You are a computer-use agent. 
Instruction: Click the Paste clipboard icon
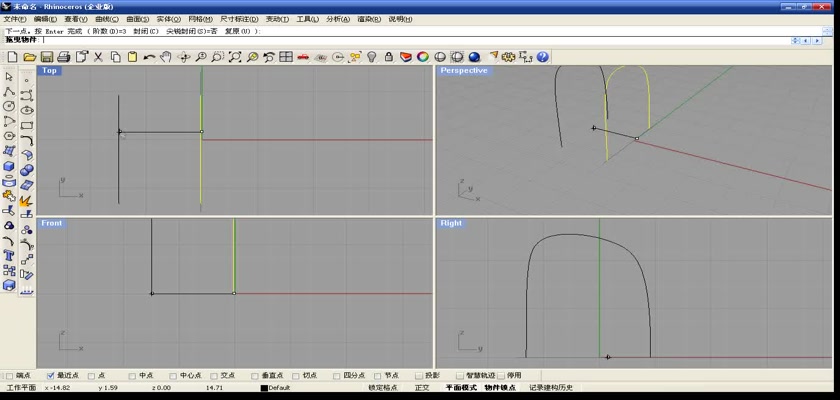click(x=132, y=57)
